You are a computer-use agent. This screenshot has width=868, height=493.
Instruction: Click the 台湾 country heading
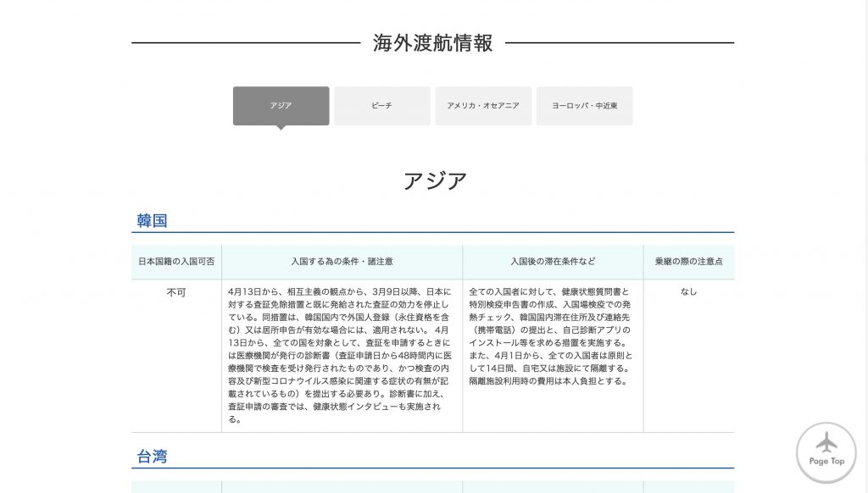[x=153, y=457]
